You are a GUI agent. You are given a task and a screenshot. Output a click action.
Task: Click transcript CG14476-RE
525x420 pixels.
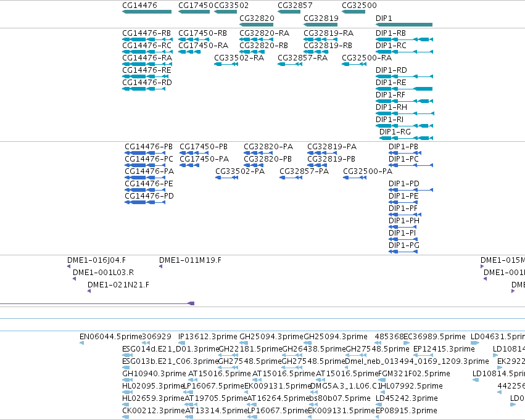[x=146, y=76]
